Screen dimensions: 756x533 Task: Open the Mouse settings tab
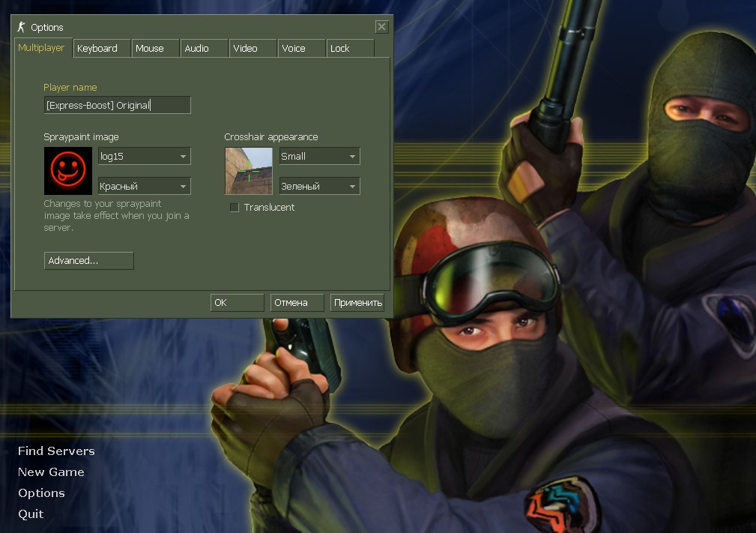point(155,48)
